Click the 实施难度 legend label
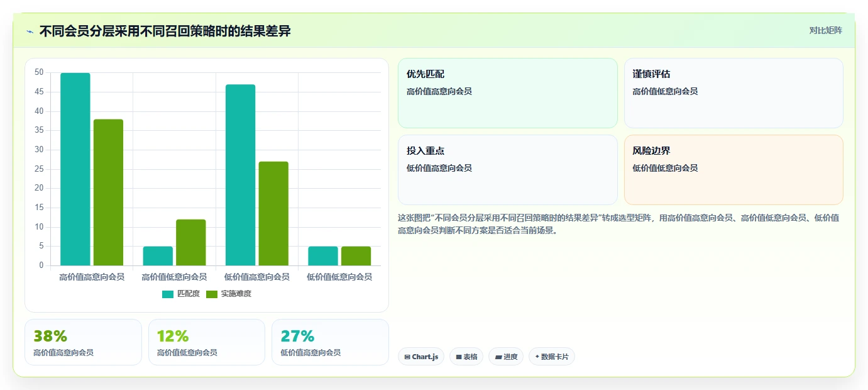Viewport: 868px width, 390px height. [x=236, y=294]
